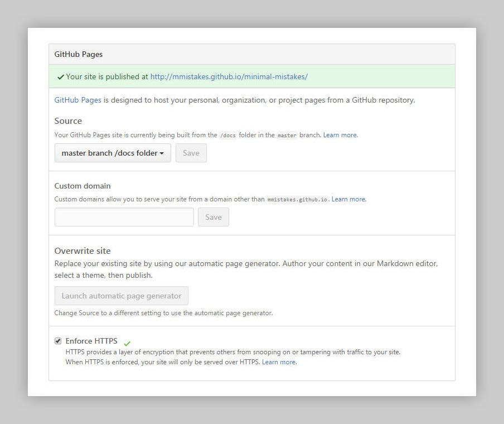This screenshot has width=504, height=424.
Task: Open Learn more under Enforce HTTPS
Action: [279, 362]
